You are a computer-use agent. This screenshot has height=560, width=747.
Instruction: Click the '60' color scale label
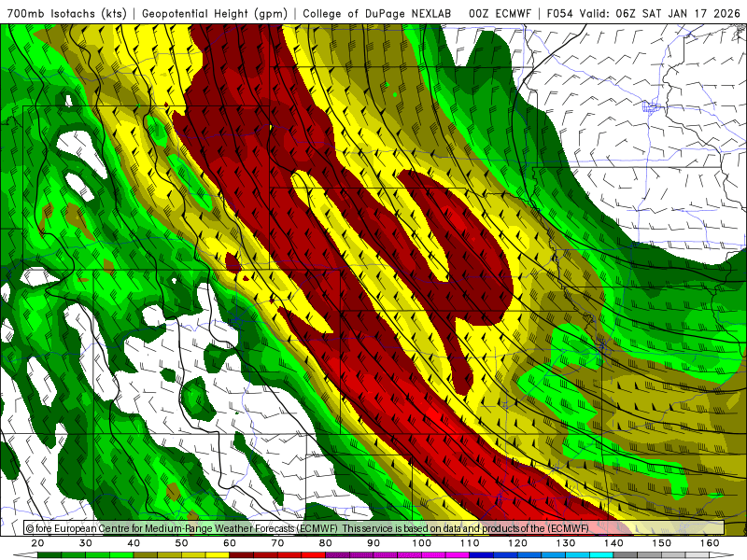pos(230,543)
